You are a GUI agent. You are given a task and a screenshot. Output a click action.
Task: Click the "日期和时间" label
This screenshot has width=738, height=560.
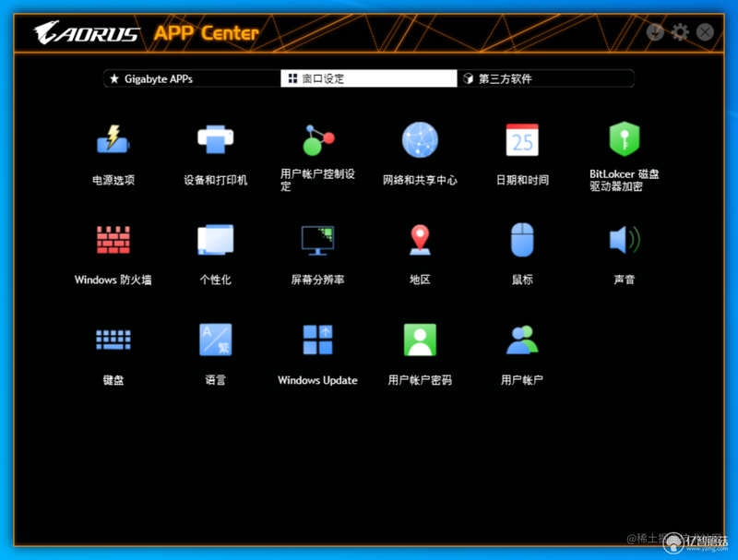point(522,180)
